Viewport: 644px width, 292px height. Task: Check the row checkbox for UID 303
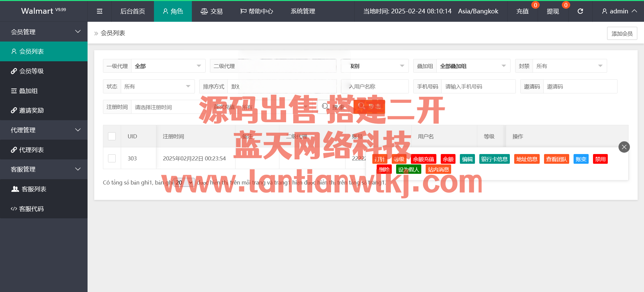pos(112,158)
